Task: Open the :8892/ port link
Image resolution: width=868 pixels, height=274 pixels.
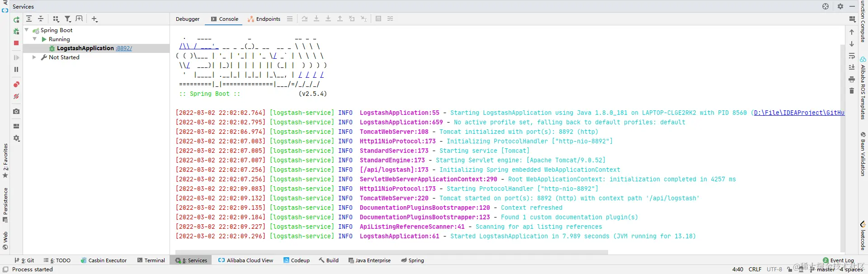Action: (124, 48)
